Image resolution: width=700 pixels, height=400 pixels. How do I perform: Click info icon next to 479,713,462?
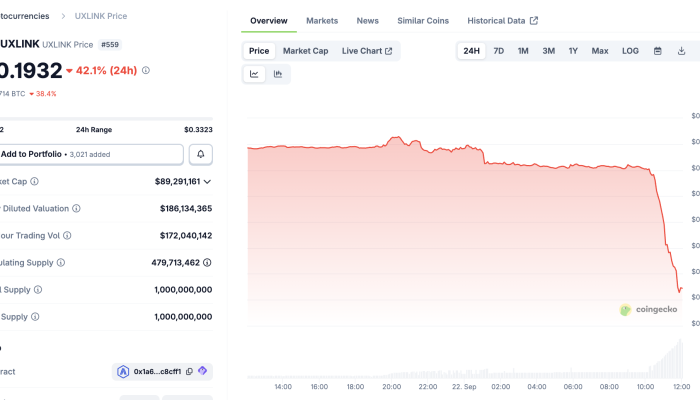click(x=207, y=262)
